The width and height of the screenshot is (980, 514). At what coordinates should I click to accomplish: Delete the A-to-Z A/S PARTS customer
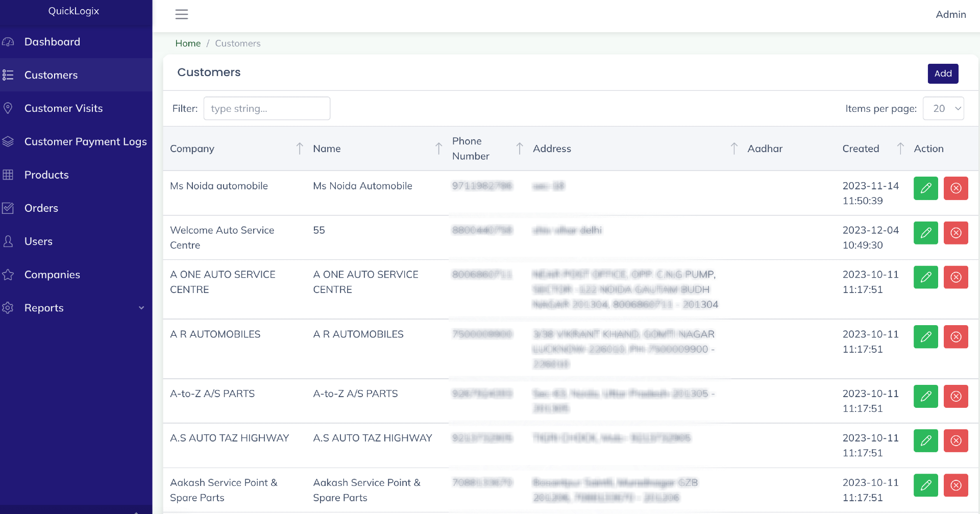(x=955, y=397)
